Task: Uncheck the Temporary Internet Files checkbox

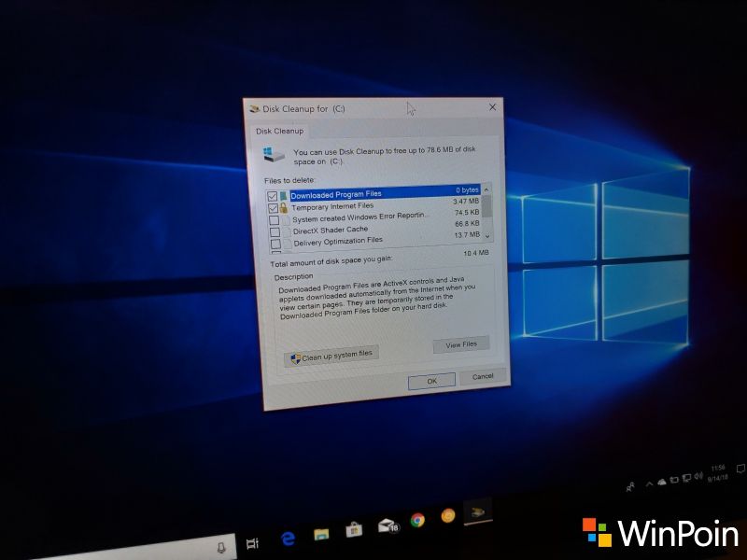Action: [273, 208]
